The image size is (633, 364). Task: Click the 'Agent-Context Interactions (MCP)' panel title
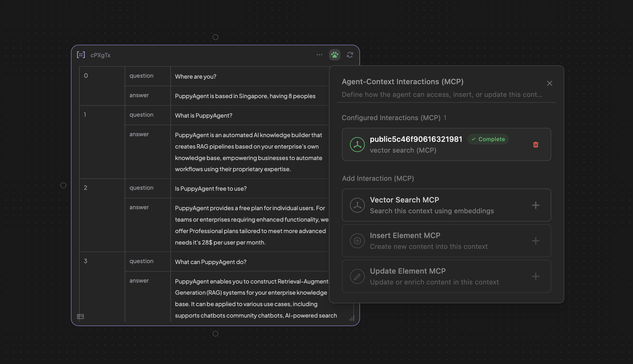pyautogui.click(x=403, y=82)
